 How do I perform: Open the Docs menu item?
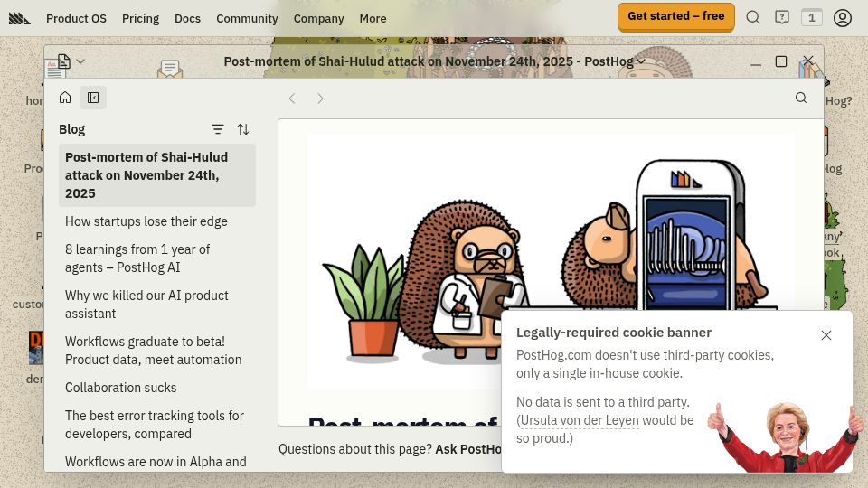coord(188,18)
